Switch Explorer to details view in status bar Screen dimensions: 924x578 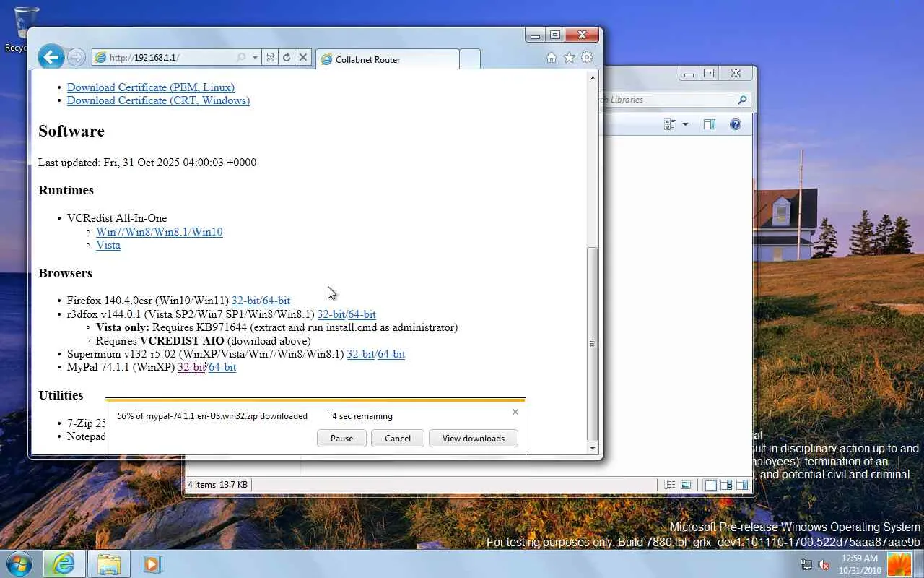669,485
